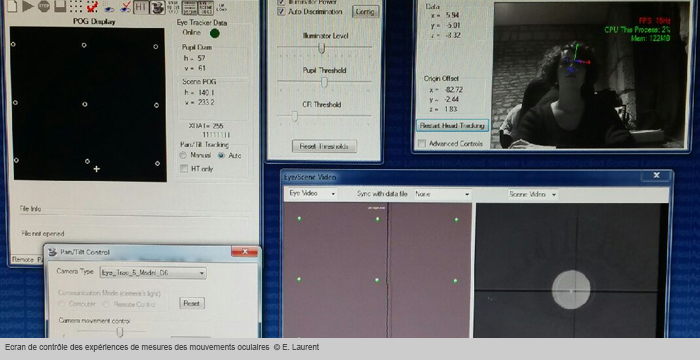
Task: Click the Pupil Threshold slider handle
Action: click(325, 82)
